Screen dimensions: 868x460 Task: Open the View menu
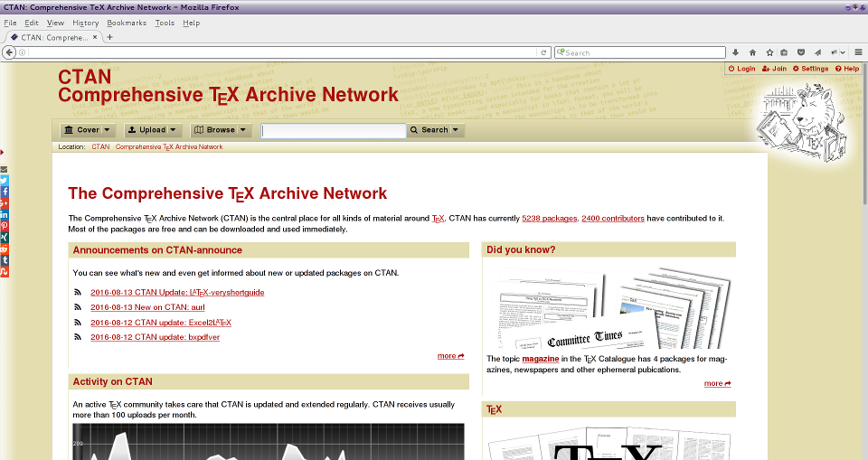click(55, 23)
